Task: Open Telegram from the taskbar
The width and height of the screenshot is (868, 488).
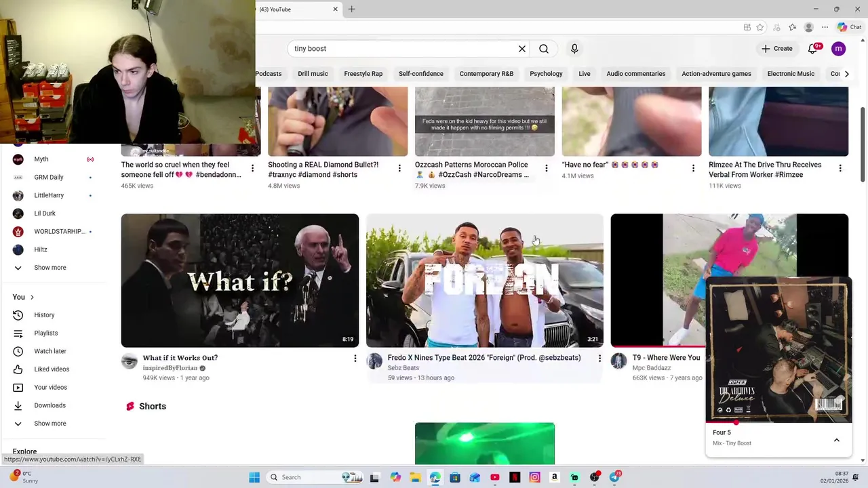Action: click(614, 477)
